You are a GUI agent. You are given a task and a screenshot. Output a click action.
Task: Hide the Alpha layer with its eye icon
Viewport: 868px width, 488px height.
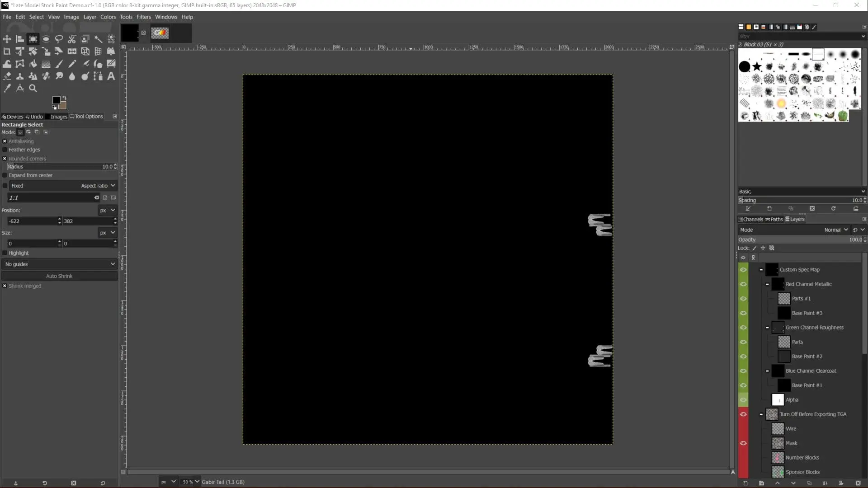pyautogui.click(x=743, y=400)
